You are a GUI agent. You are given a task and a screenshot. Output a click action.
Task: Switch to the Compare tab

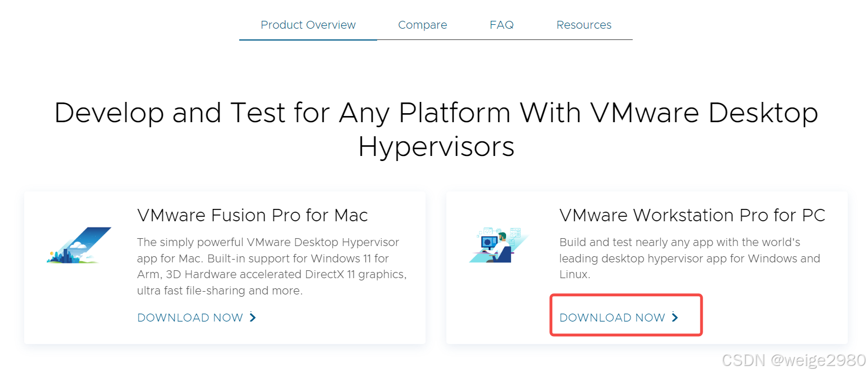pos(422,25)
